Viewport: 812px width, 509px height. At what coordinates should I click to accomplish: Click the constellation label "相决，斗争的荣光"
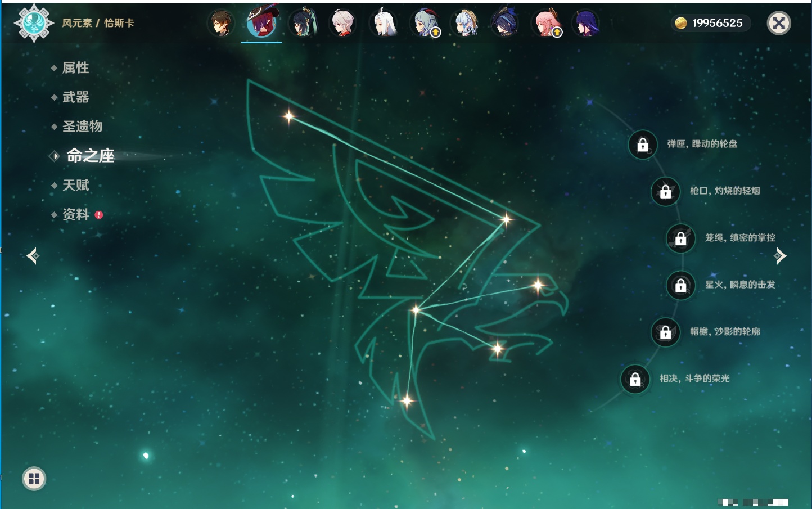[x=694, y=379]
